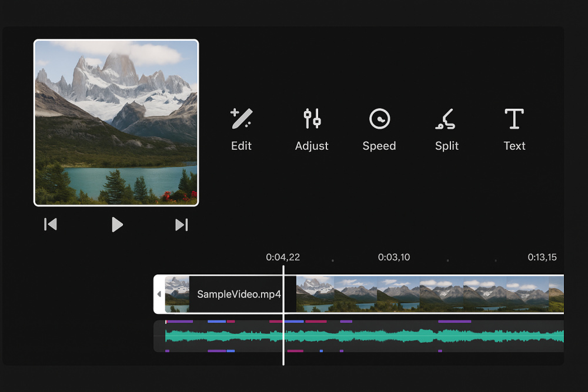Image resolution: width=588 pixels, height=392 pixels.
Task: Select the SampleVideo.mp4 clip label
Action: coord(239,294)
